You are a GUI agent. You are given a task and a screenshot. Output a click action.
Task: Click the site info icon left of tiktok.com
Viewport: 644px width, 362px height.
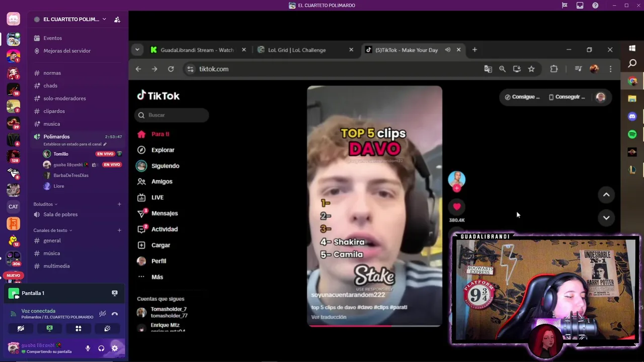(x=190, y=69)
